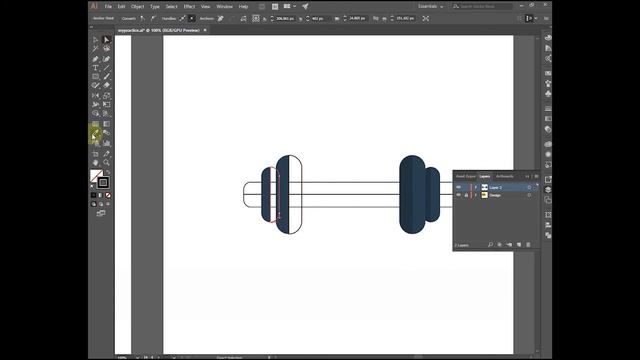
Task: Swap fill and stroke colors
Action: (x=108, y=172)
